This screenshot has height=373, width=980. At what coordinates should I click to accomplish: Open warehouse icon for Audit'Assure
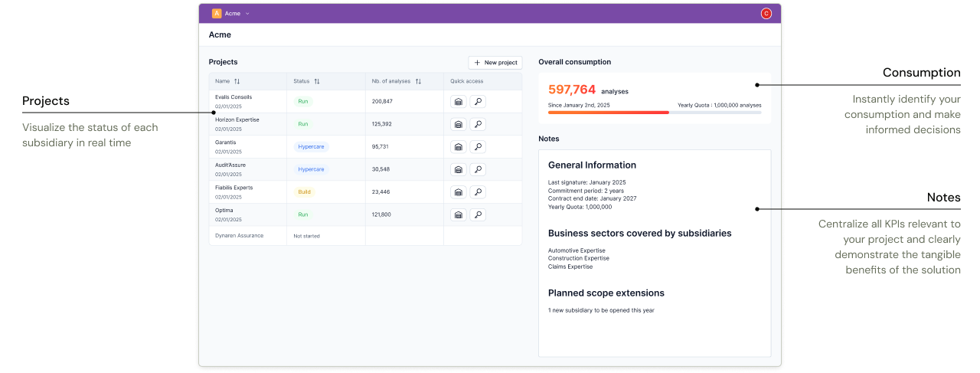click(x=459, y=169)
